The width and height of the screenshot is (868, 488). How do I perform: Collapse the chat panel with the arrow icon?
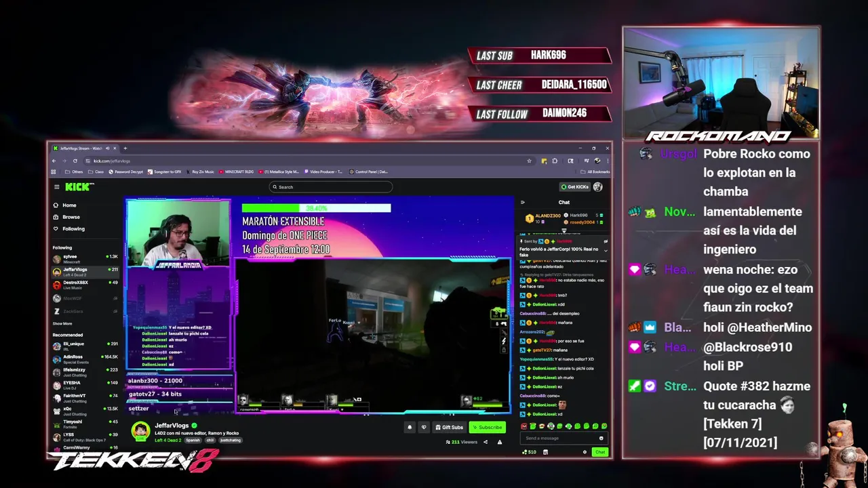[522, 202]
